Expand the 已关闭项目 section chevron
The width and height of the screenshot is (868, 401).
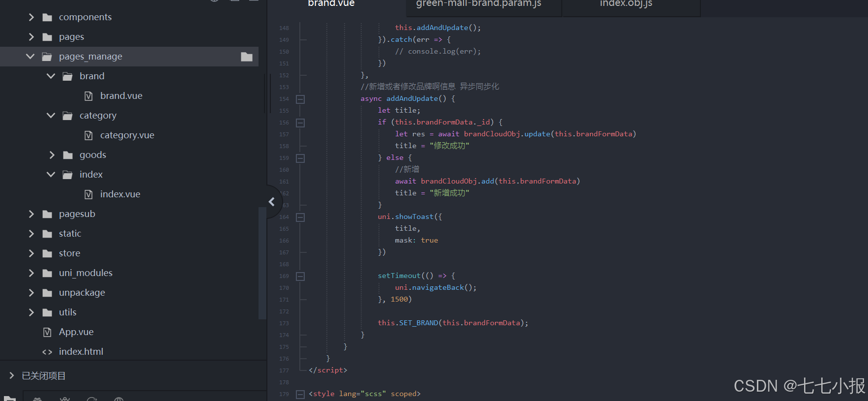point(12,375)
